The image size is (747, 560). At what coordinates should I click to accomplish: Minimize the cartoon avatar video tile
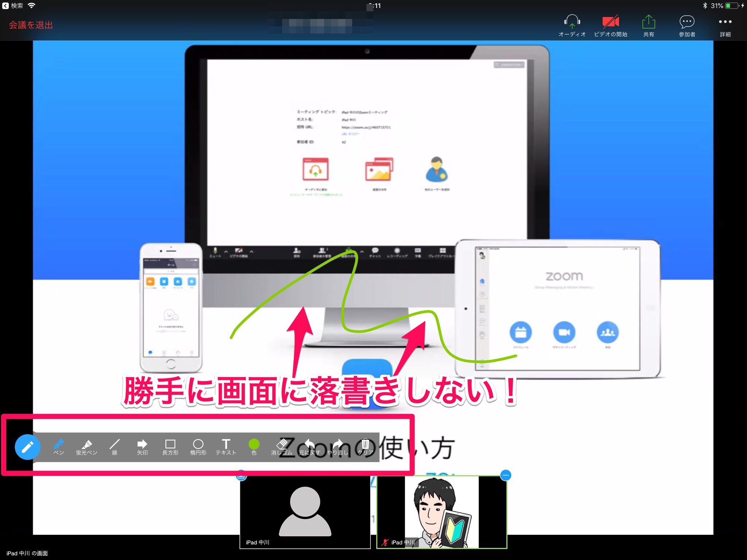point(506,475)
